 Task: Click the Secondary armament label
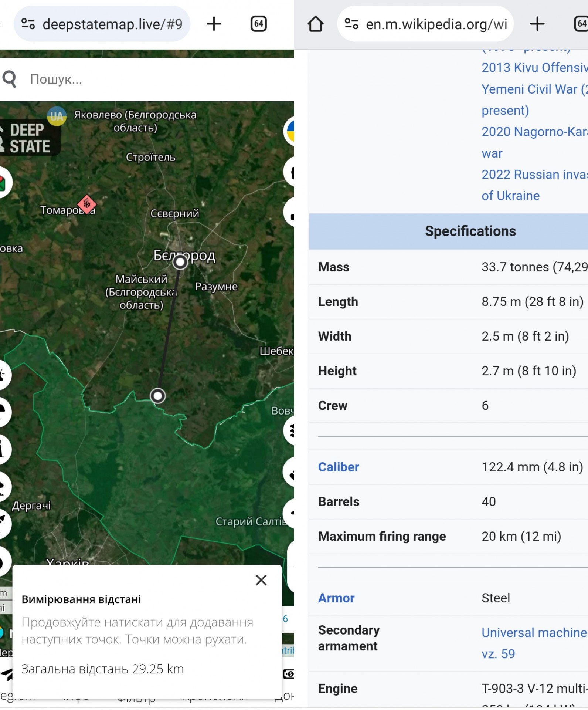point(349,638)
